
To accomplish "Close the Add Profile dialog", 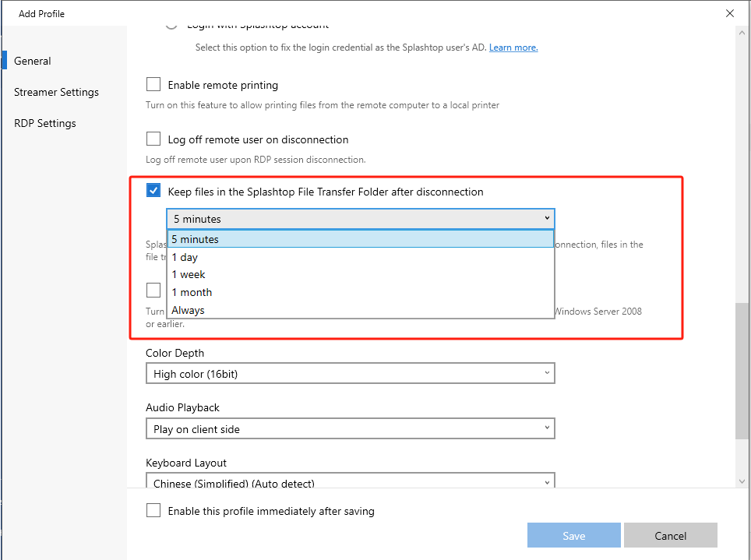I will (730, 13).
